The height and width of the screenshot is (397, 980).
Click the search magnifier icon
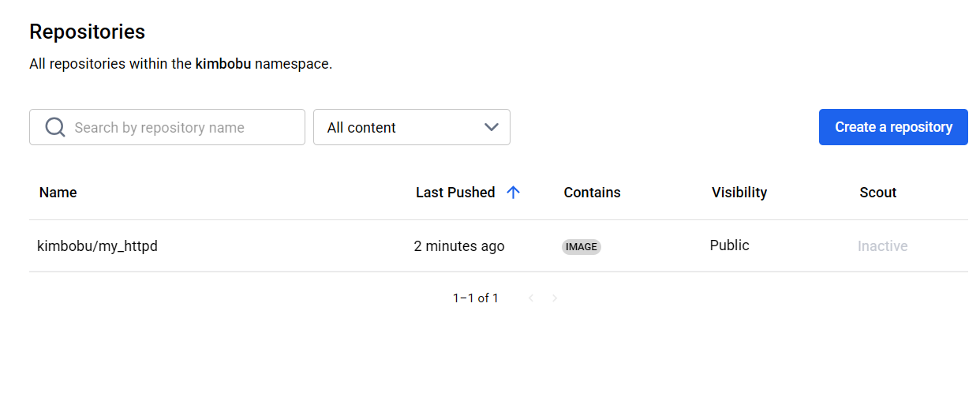point(55,127)
